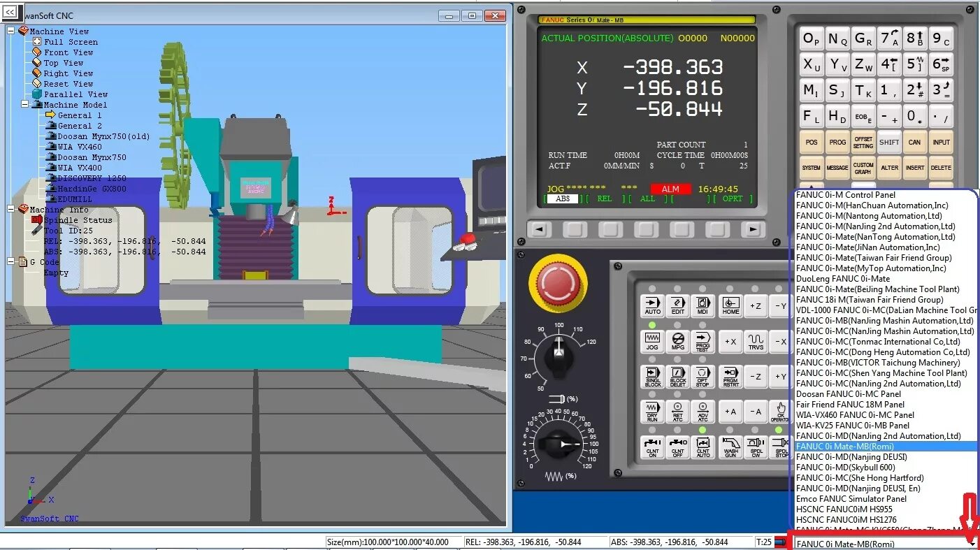Open Spindle Status in Machine Info
980x550 pixels.
point(78,220)
